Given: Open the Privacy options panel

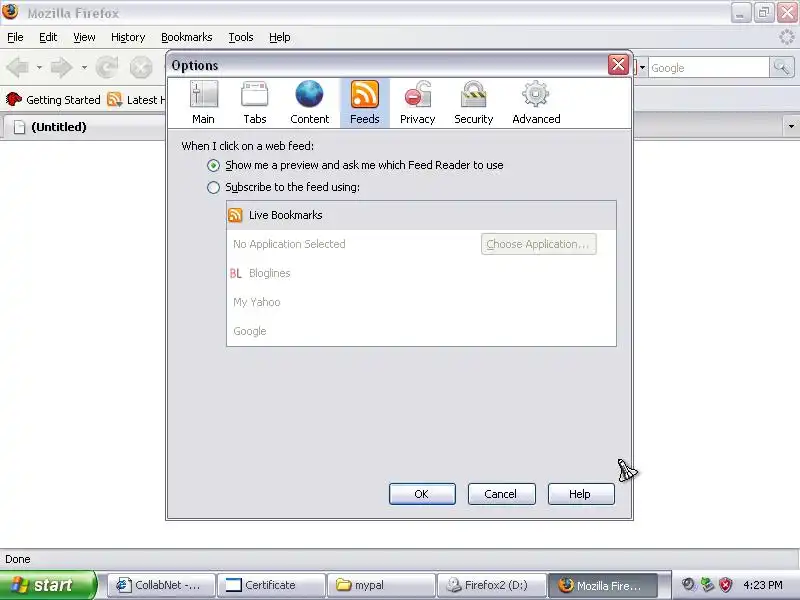Looking at the screenshot, I should point(417,103).
